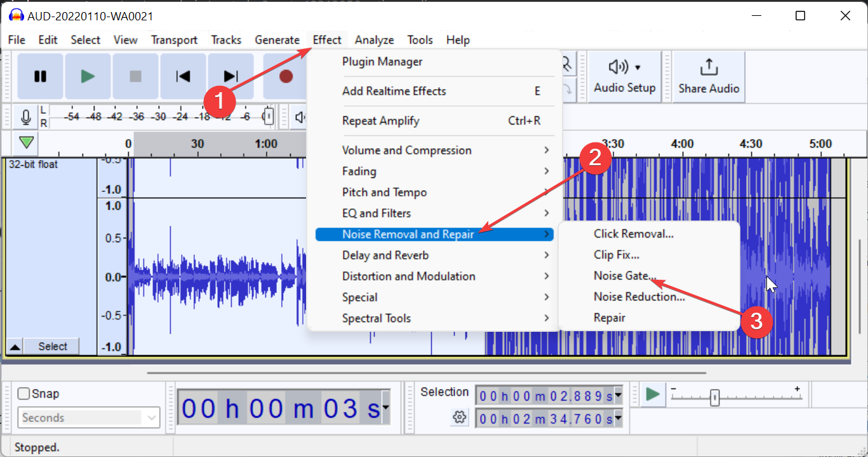Click the Play-at-Speed button
Screen dimensions: 868x457
652,394
